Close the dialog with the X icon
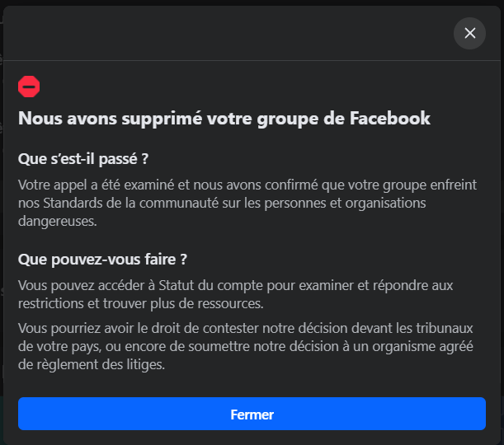 click(x=470, y=33)
